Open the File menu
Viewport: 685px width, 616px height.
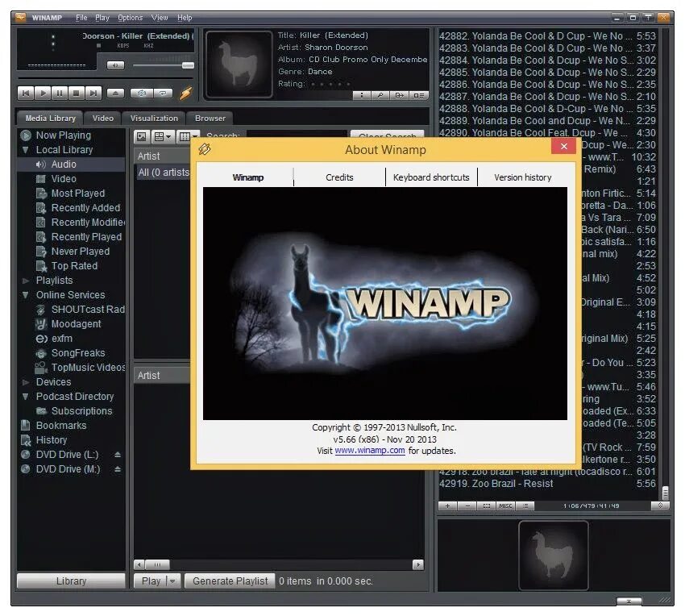pos(81,18)
